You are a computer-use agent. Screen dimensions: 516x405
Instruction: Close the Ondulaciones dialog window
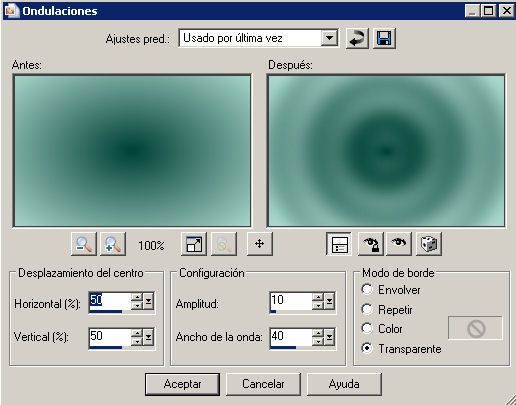(506, 11)
